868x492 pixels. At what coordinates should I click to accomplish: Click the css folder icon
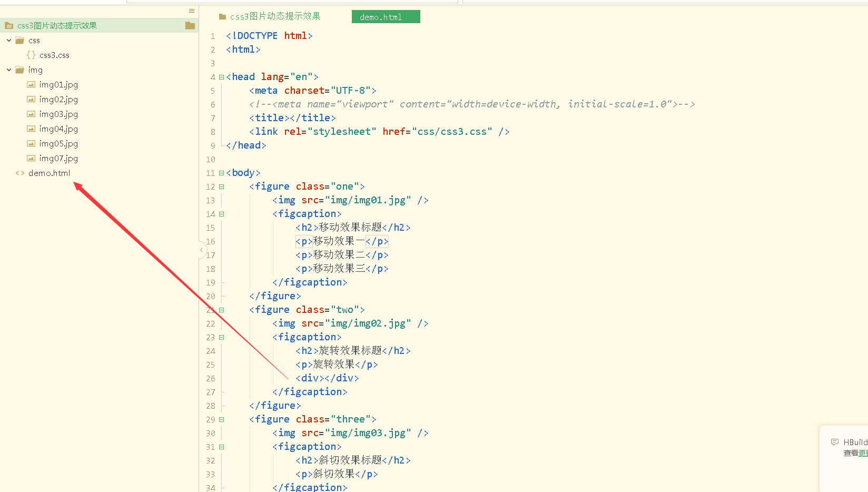pos(20,41)
